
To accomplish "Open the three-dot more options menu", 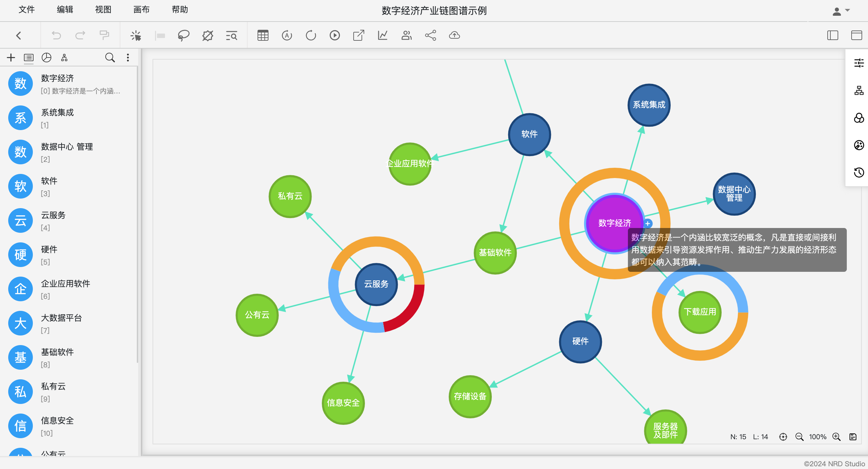I will (128, 58).
